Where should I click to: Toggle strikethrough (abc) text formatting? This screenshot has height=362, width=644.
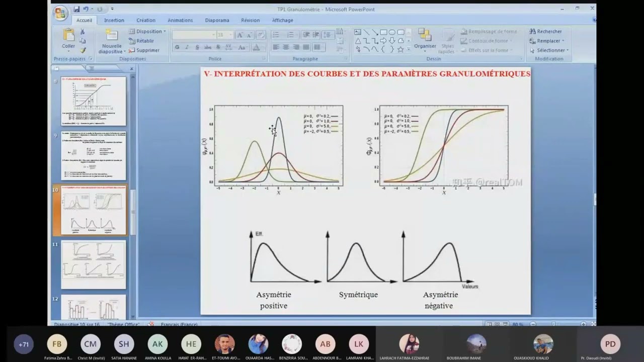[x=207, y=47]
